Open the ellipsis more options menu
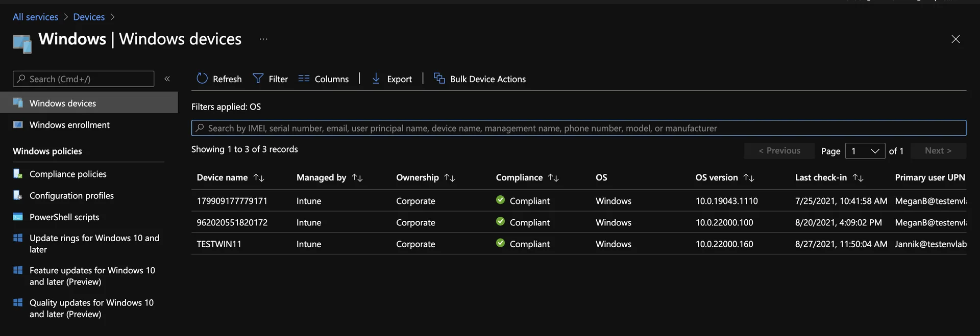 point(263,39)
